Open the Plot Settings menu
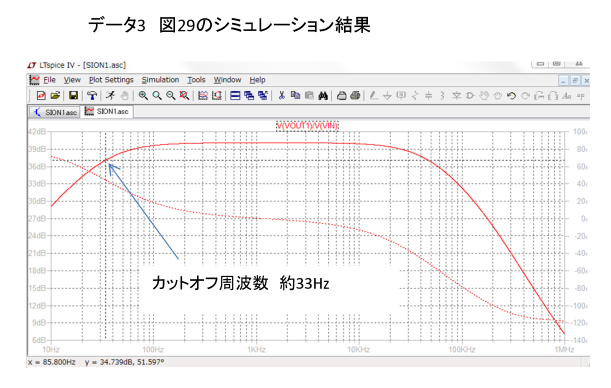Viewport: 611px width, 388px height. coord(111,80)
